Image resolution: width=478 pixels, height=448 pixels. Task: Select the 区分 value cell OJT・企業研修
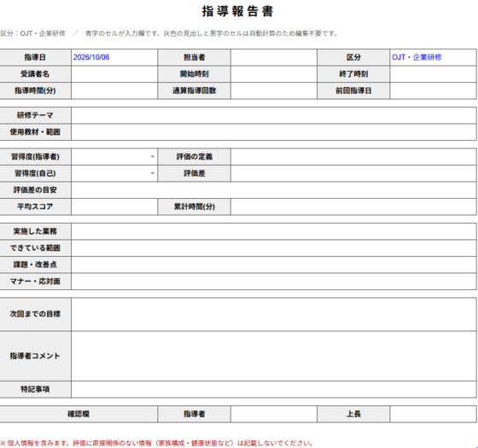pyautogui.click(x=433, y=57)
